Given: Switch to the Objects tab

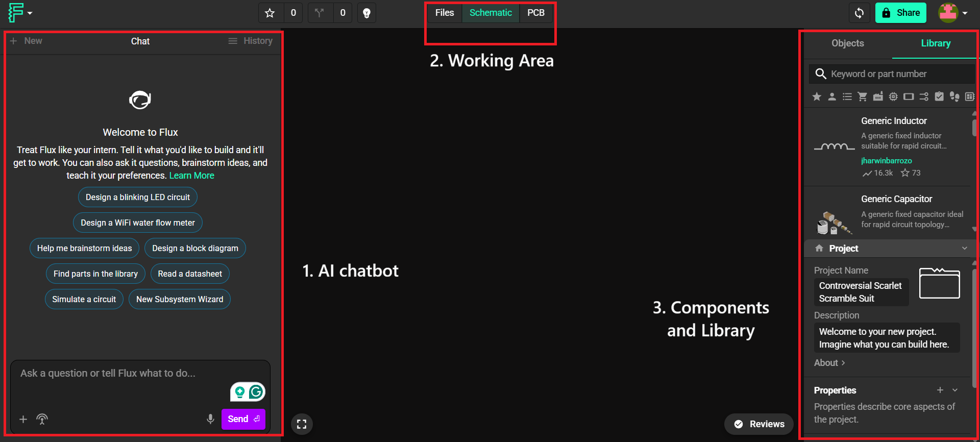Looking at the screenshot, I should pyautogui.click(x=848, y=43).
